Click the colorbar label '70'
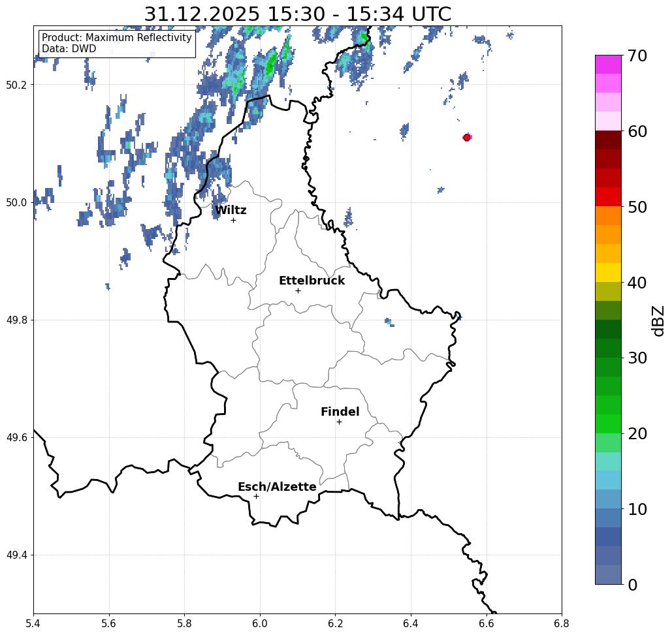 pyautogui.click(x=637, y=55)
